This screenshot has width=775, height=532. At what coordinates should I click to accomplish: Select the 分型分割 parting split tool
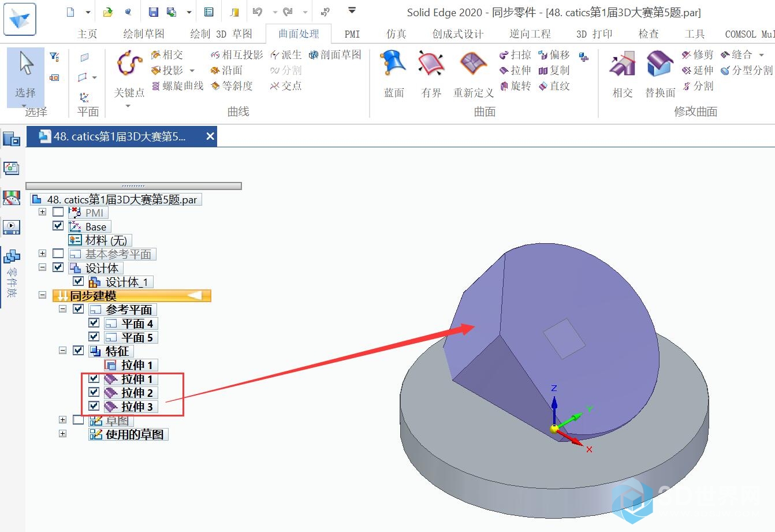pyautogui.click(x=747, y=70)
